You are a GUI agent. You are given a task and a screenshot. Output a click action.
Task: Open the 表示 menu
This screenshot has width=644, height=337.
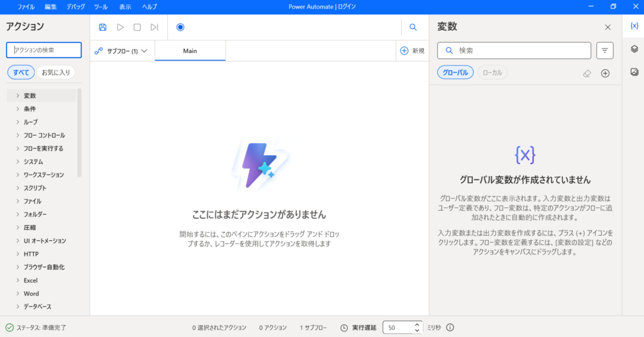tap(125, 7)
